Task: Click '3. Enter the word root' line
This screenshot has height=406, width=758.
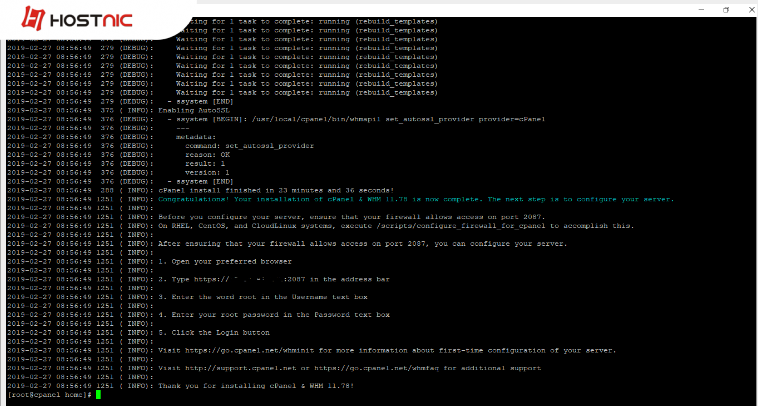Action: pos(262,297)
